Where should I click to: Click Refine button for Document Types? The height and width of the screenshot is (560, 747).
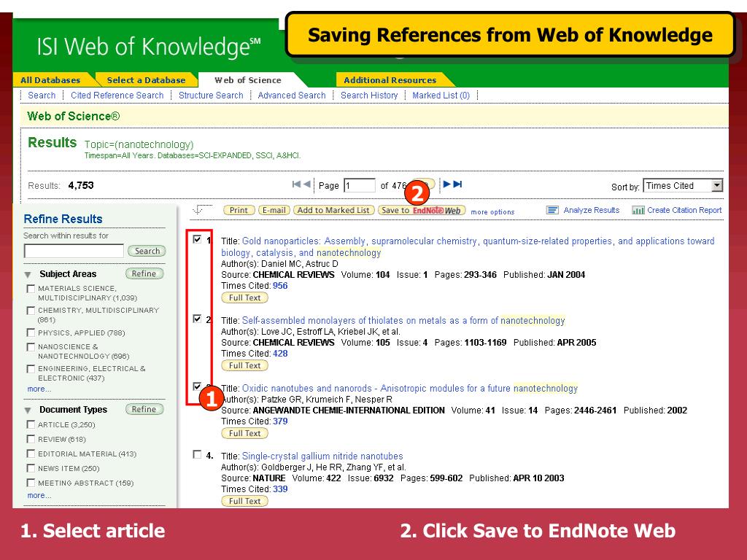tap(144, 409)
